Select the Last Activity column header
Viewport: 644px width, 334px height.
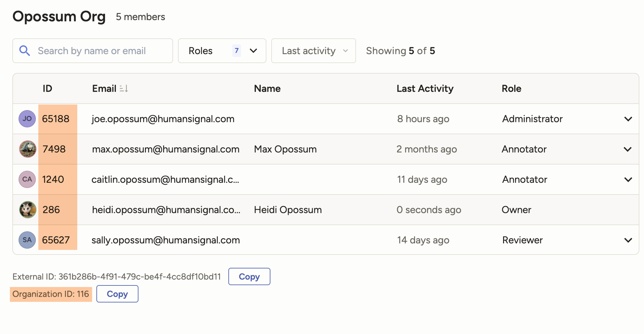[425, 88]
